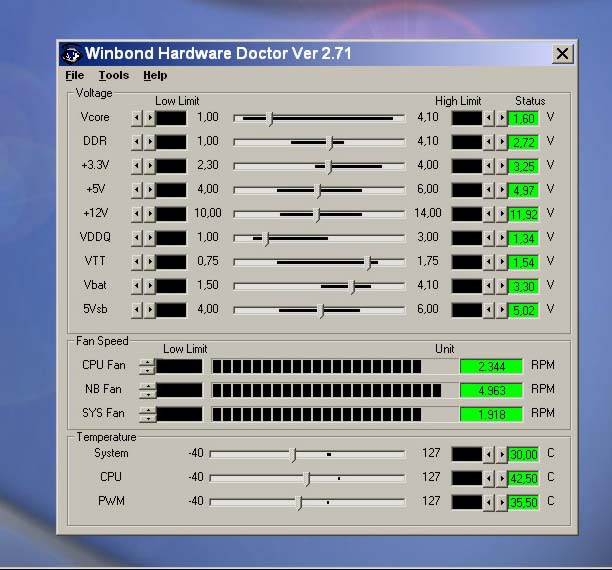Decrease Vbat low limit with left arrow
This screenshot has height=570, width=612.
pos(137,286)
